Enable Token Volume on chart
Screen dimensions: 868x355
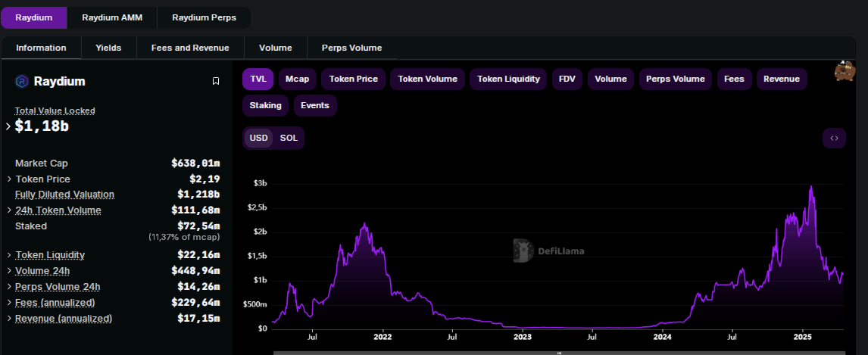coord(427,79)
